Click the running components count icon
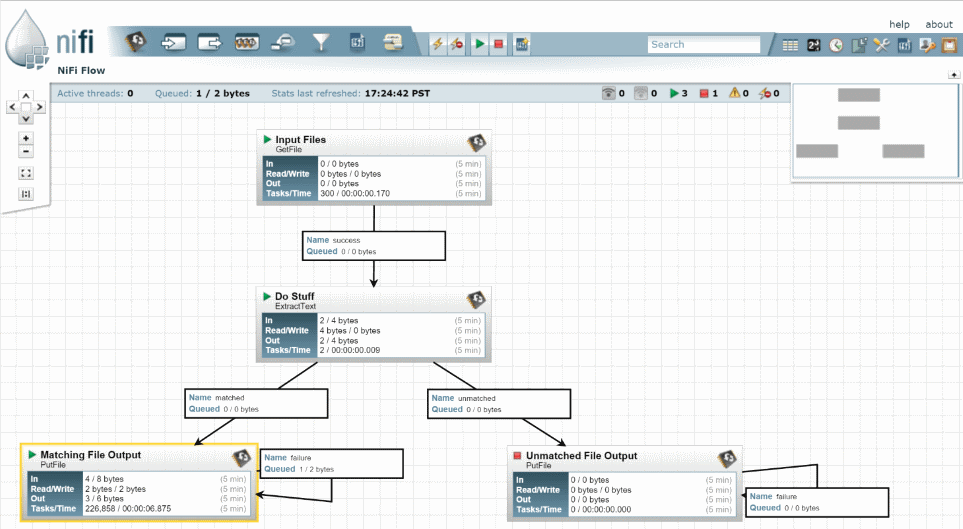This screenshot has width=963, height=529. pos(674,93)
